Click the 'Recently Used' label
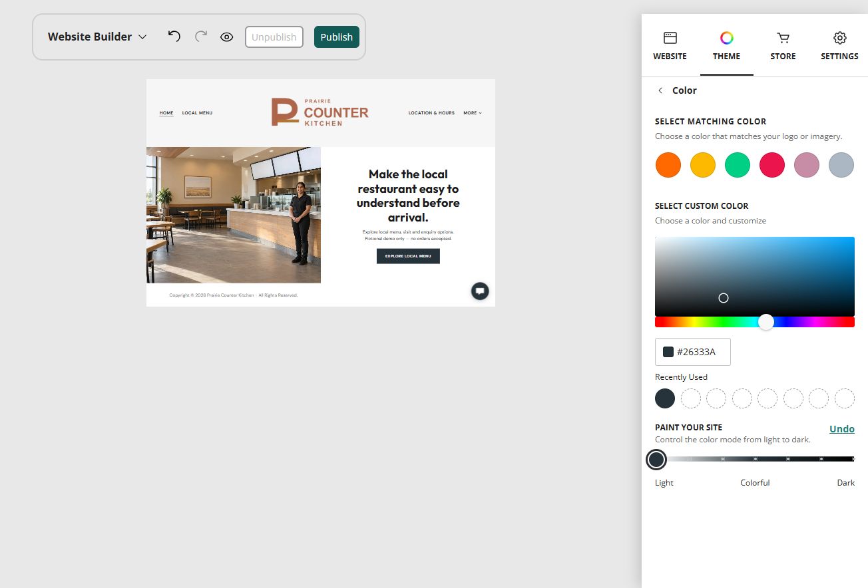This screenshot has width=868, height=588. pyautogui.click(x=681, y=377)
